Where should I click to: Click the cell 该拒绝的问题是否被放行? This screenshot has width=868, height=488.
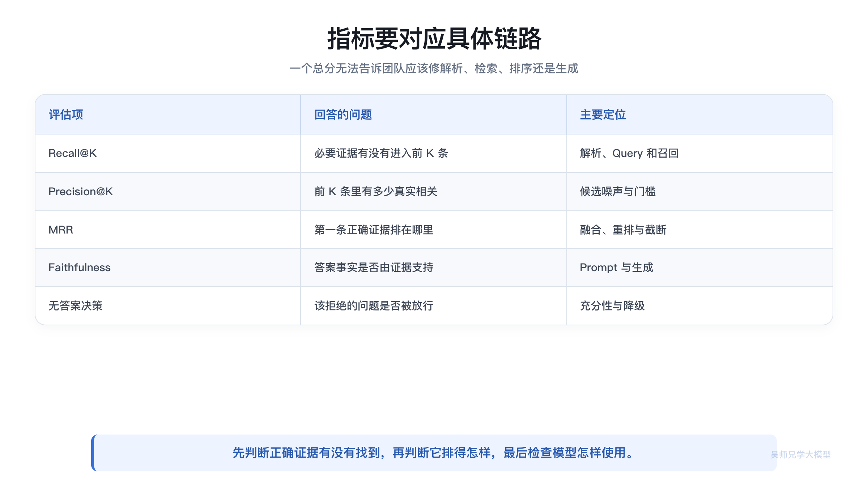click(x=434, y=306)
